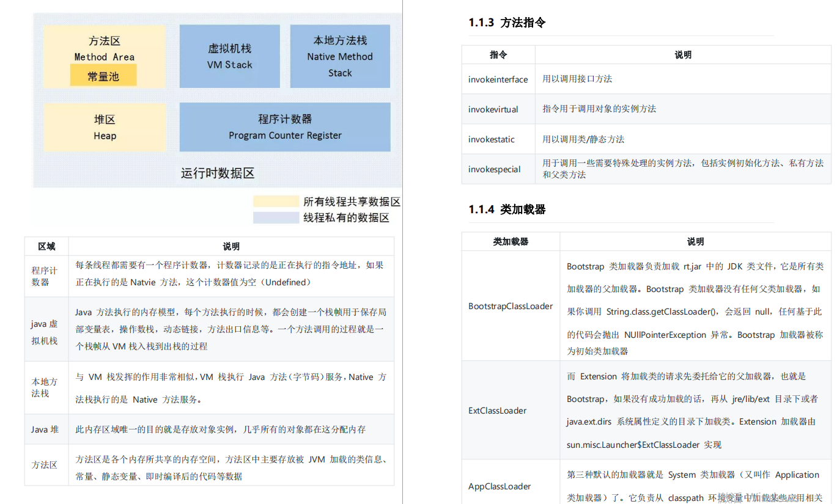The height and width of the screenshot is (504, 837).
Task: Click the 区域 column header
Action: (46, 246)
